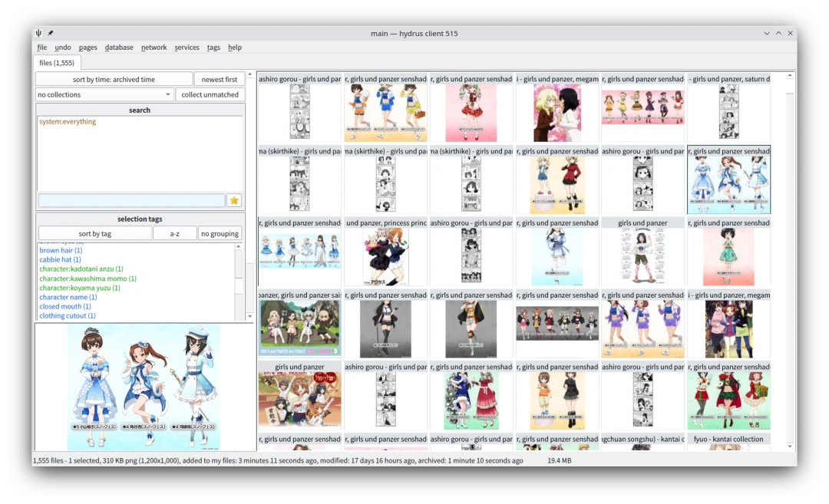
Task: Click the star favourite searches button
Action: 234,200
